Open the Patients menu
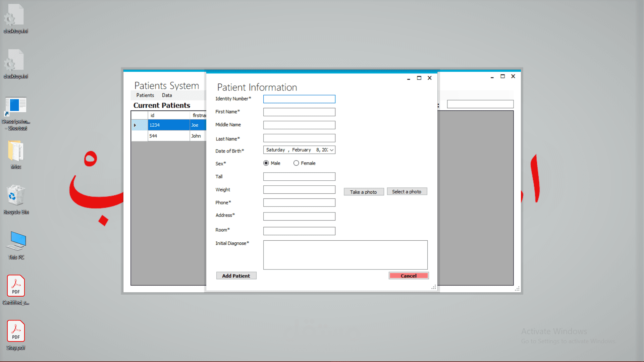The height and width of the screenshot is (362, 644). click(145, 96)
